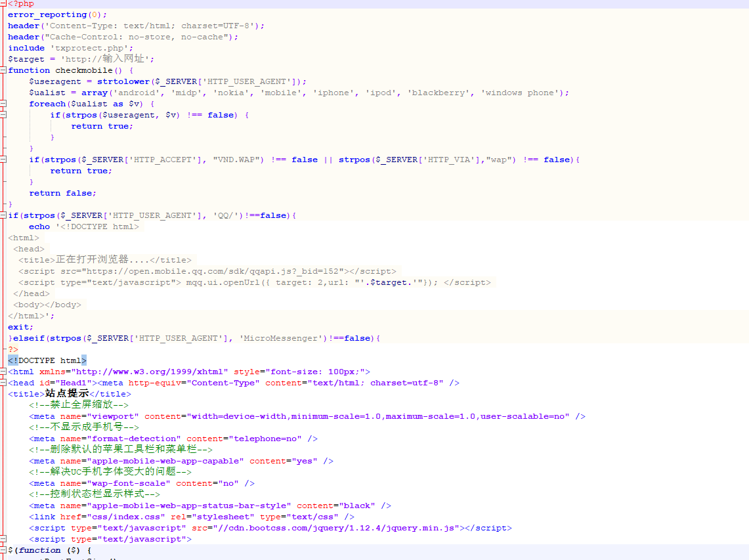The width and height of the screenshot is (749, 560).
Task: Fold the HTTP_ACCEPT if-statement block
Action: tap(3, 160)
